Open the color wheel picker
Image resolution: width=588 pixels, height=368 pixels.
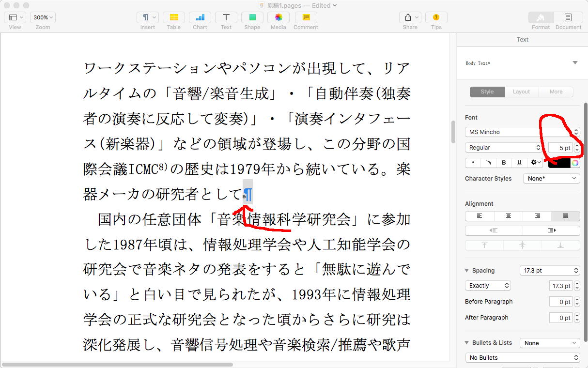coord(575,163)
